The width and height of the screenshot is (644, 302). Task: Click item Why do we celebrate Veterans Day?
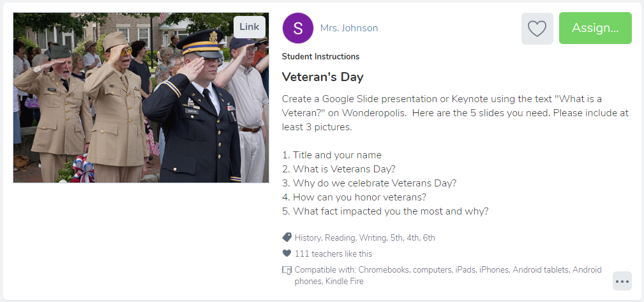coord(369,183)
